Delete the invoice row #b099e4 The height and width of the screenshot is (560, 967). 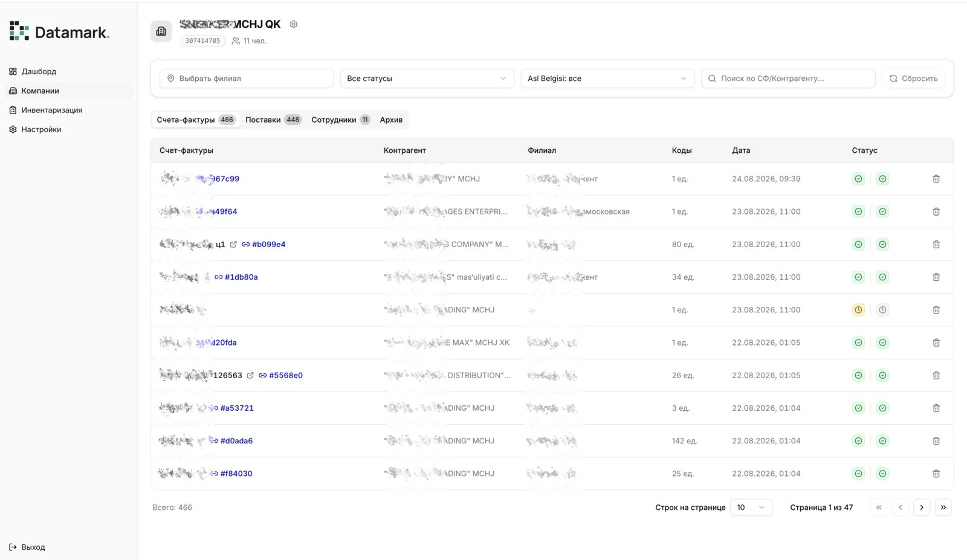[x=936, y=245]
